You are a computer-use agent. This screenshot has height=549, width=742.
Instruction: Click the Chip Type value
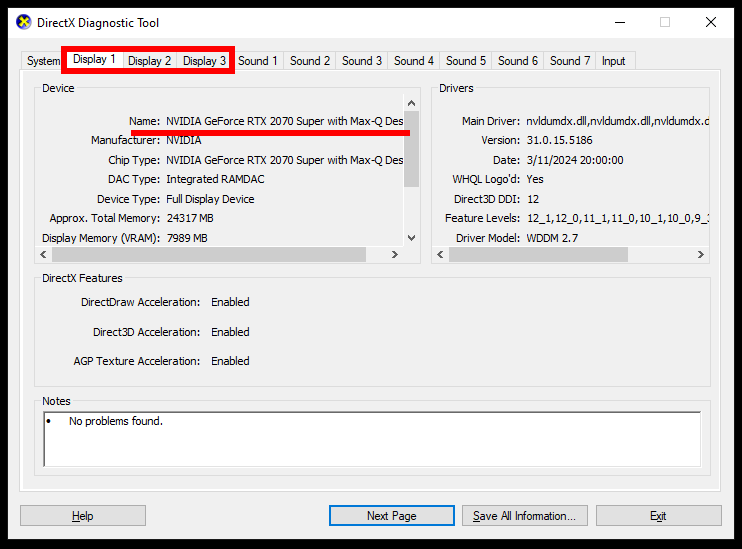[x=284, y=160]
